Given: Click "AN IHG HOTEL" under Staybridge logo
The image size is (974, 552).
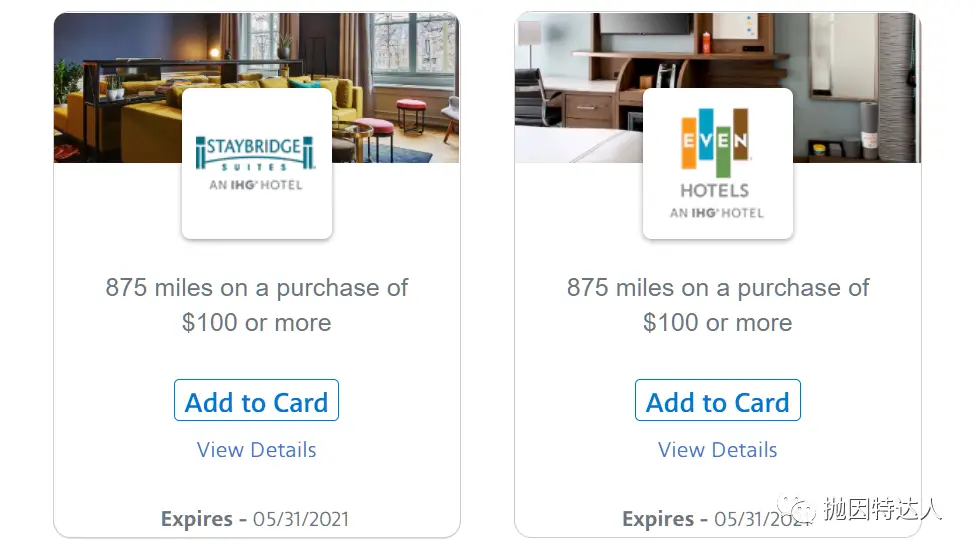Looking at the screenshot, I should (x=256, y=185).
